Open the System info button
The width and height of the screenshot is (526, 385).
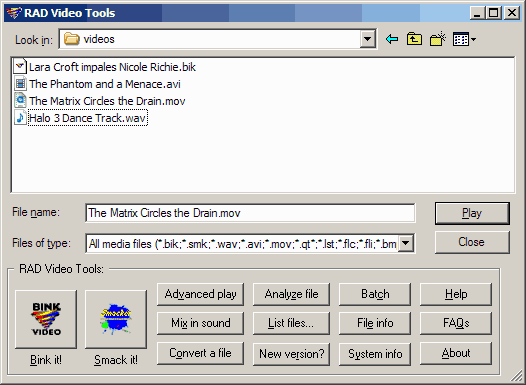click(x=375, y=354)
